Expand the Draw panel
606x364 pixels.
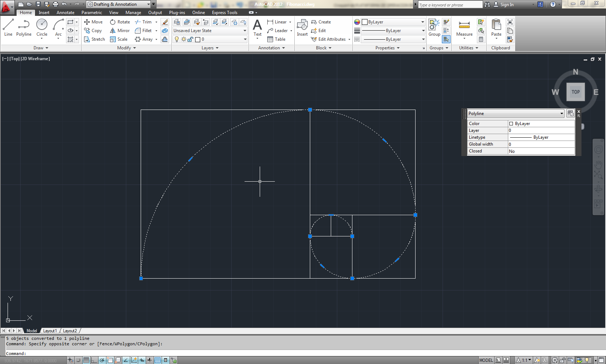point(41,48)
